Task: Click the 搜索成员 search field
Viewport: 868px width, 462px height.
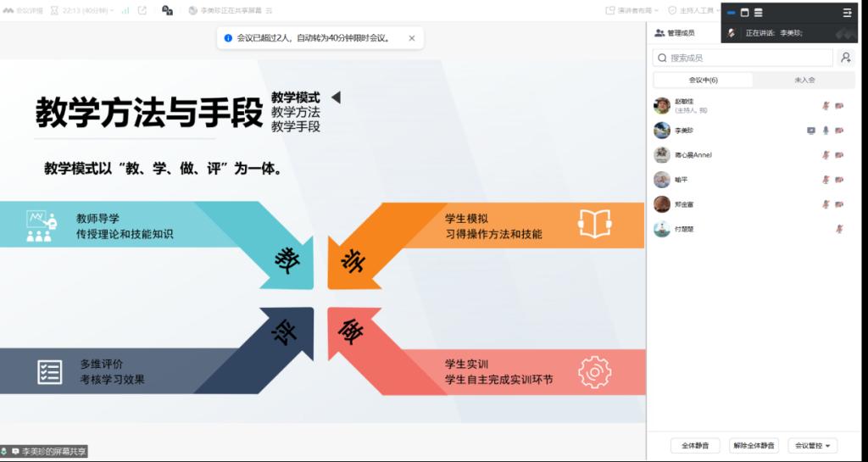Action: (x=743, y=58)
